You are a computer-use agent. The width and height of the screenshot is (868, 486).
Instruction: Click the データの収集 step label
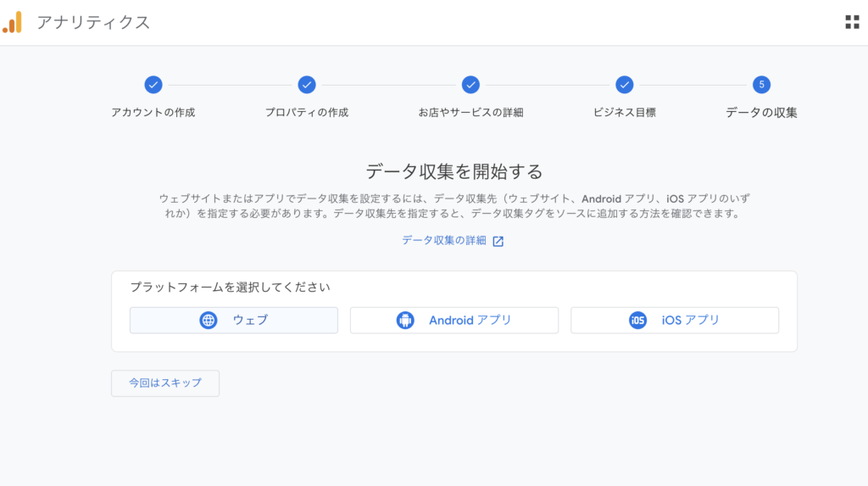coord(761,113)
